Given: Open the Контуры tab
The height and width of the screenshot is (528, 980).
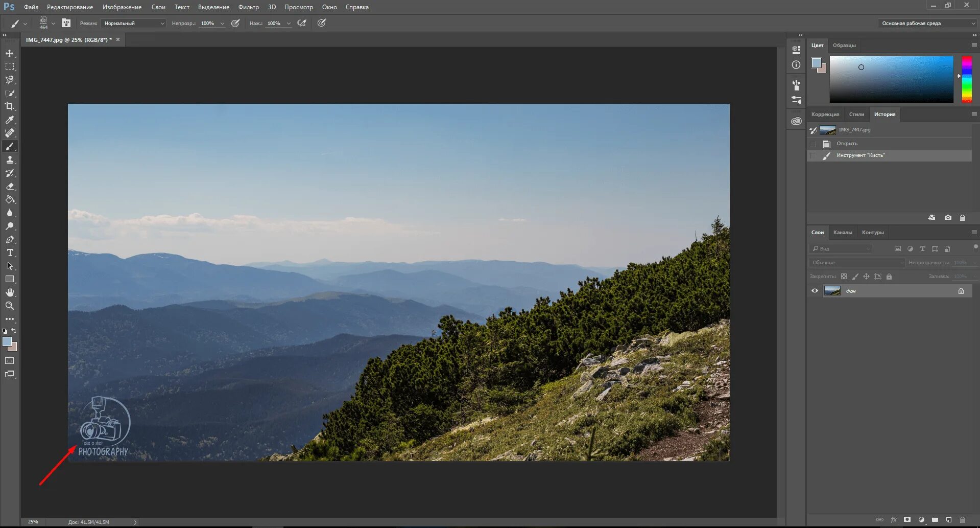Looking at the screenshot, I should 873,232.
